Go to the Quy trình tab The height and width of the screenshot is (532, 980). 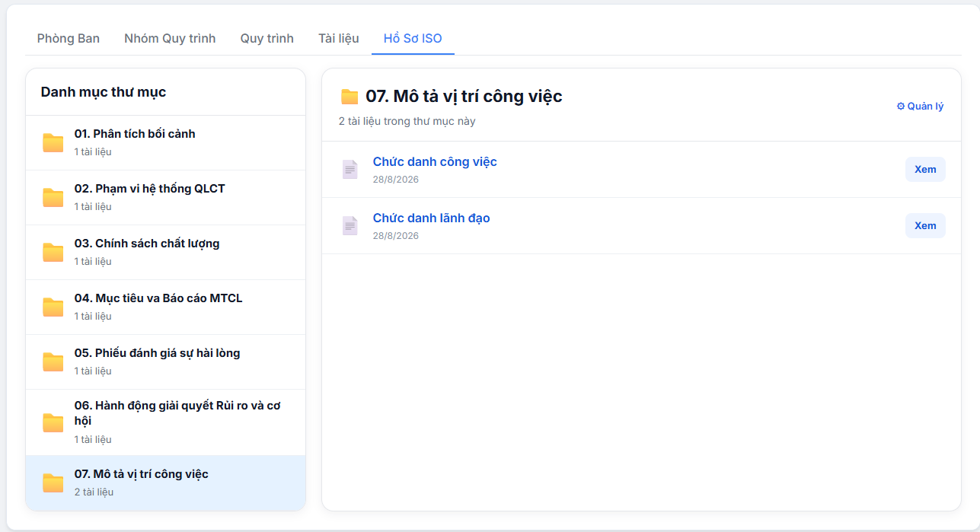tap(267, 38)
